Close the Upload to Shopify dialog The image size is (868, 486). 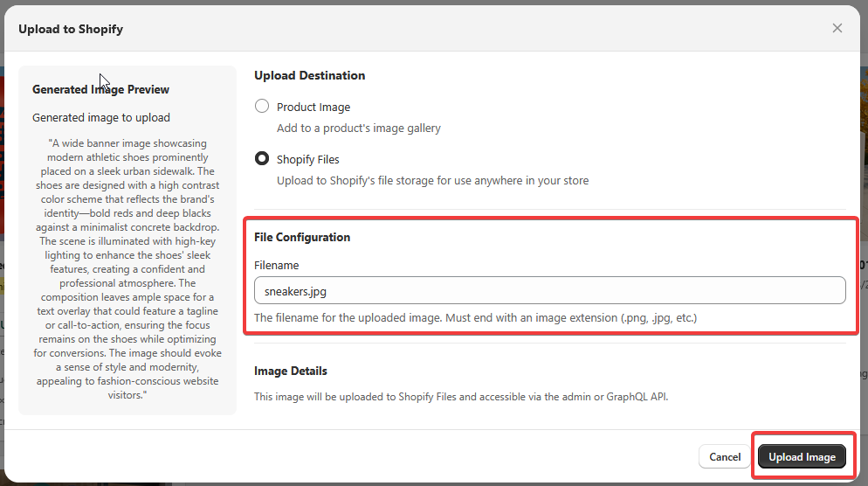coord(837,28)
